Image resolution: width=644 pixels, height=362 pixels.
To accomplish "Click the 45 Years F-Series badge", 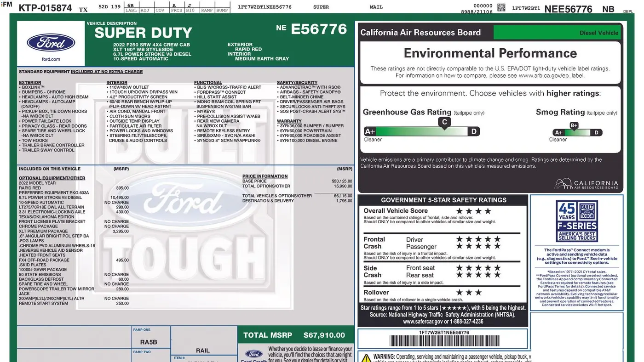I will tap(577, 222).
